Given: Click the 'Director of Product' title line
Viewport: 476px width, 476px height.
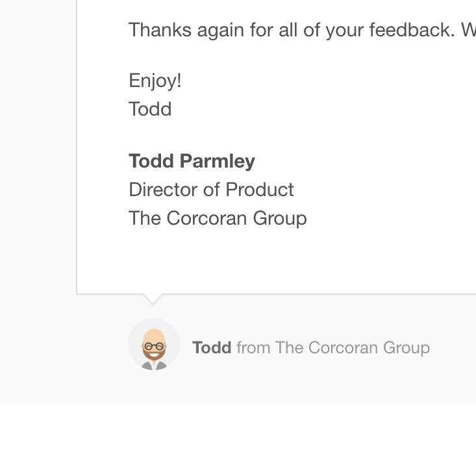Looking at the screenshot, I should tap(211, 190).
